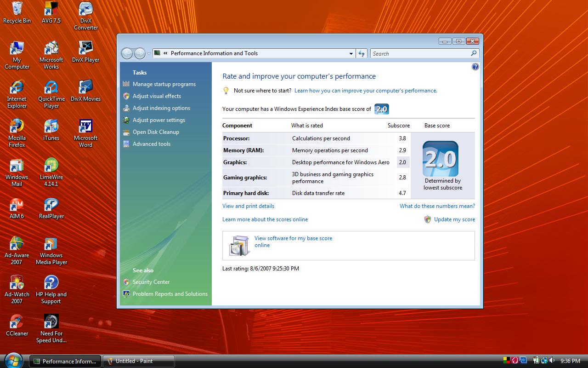Open Ad-Watch 2007 desktop icon
This screenshot has height=368, width=588.
tap(17, 290)
